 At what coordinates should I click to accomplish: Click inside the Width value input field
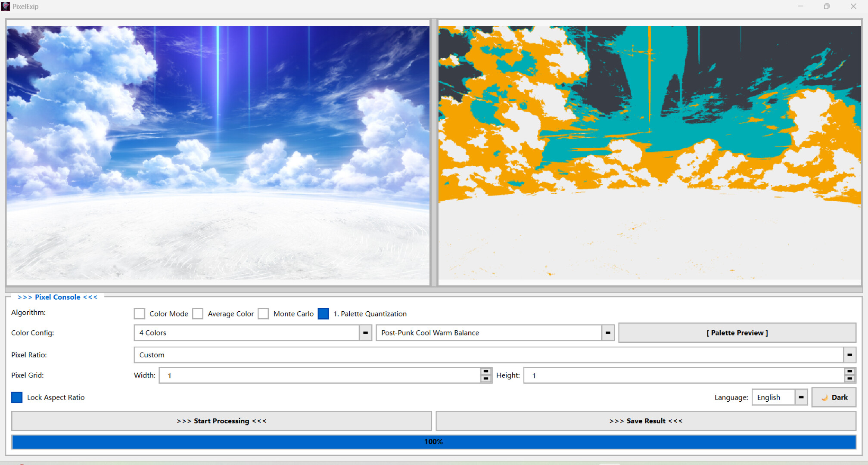302,375
